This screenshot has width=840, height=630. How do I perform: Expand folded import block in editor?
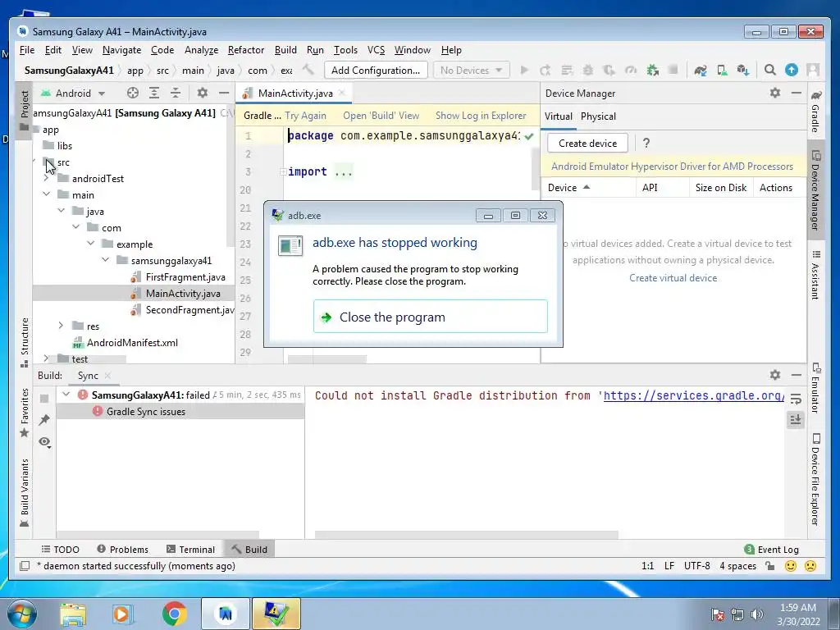coord(283,172)
